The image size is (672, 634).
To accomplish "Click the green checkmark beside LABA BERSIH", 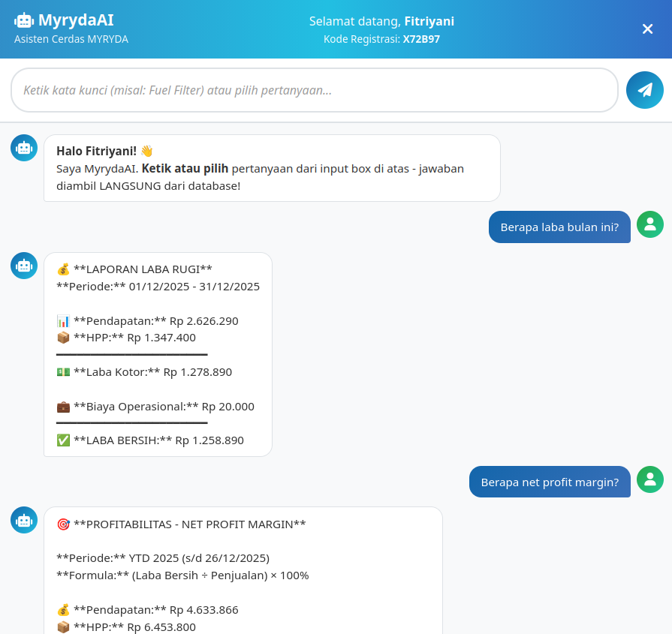I will click(64, 440).
